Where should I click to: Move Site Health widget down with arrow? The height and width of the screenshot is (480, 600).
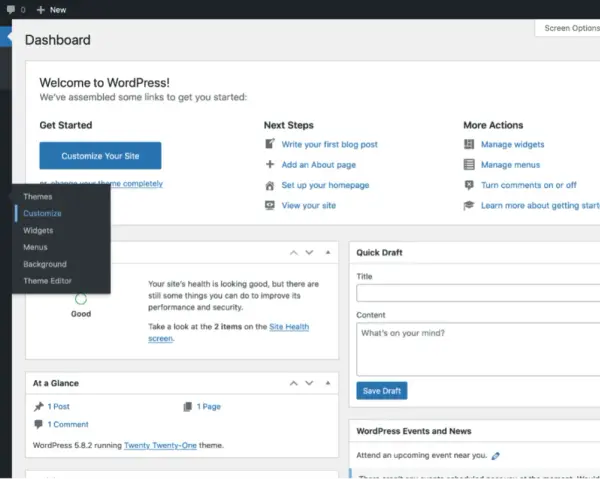point(309,253)
